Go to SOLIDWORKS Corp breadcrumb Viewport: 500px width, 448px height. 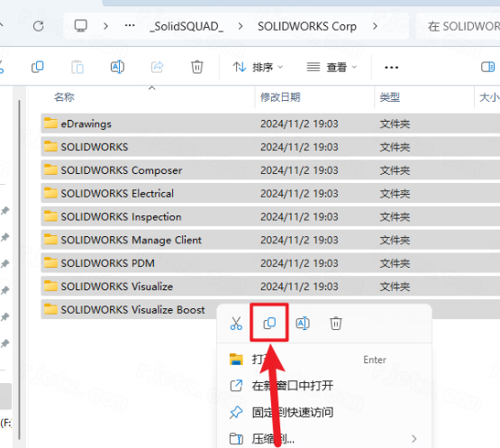point(307,26)
